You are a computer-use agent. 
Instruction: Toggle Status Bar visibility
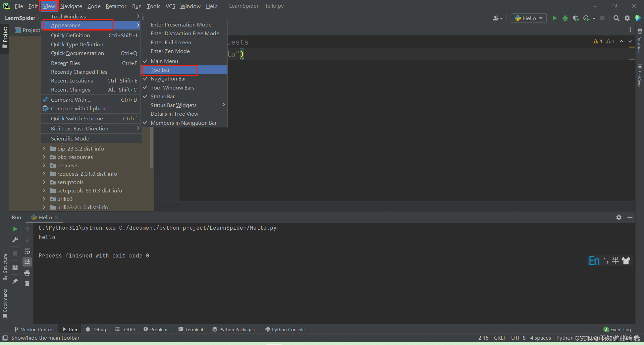pyautogui.click(x=184, y=96)
